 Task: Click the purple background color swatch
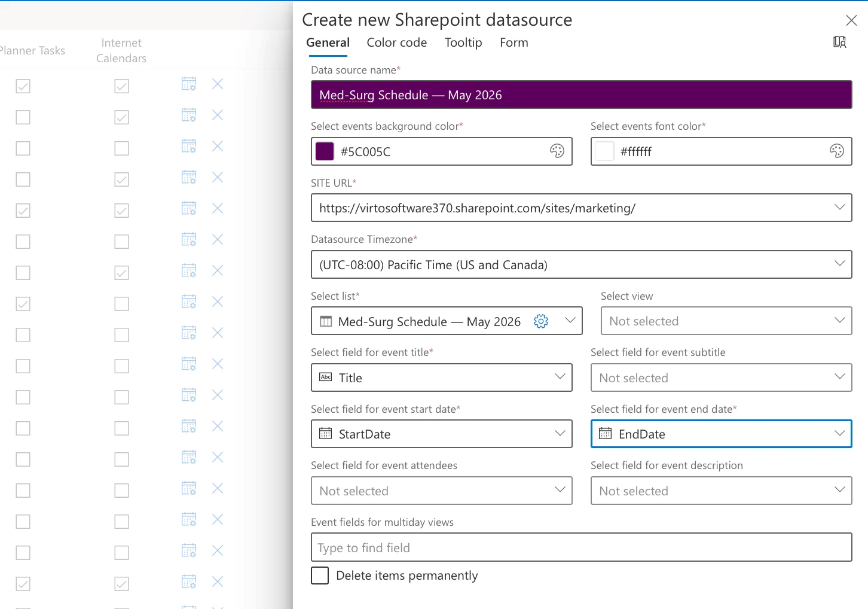325,151
